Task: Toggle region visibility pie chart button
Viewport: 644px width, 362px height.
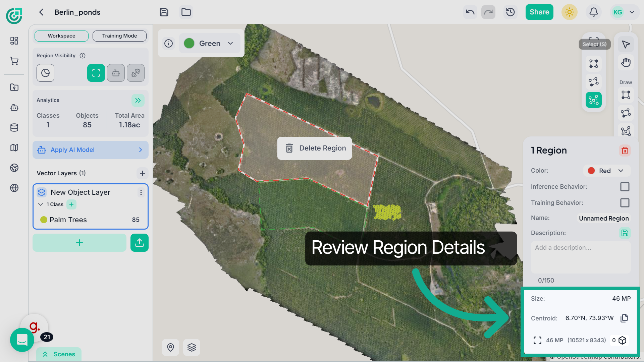Action: pos(45,73)
